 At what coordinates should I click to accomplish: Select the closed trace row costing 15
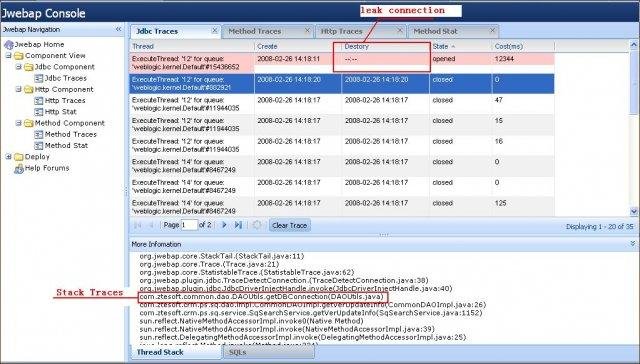pyautogui.click(x=342, y=124)
